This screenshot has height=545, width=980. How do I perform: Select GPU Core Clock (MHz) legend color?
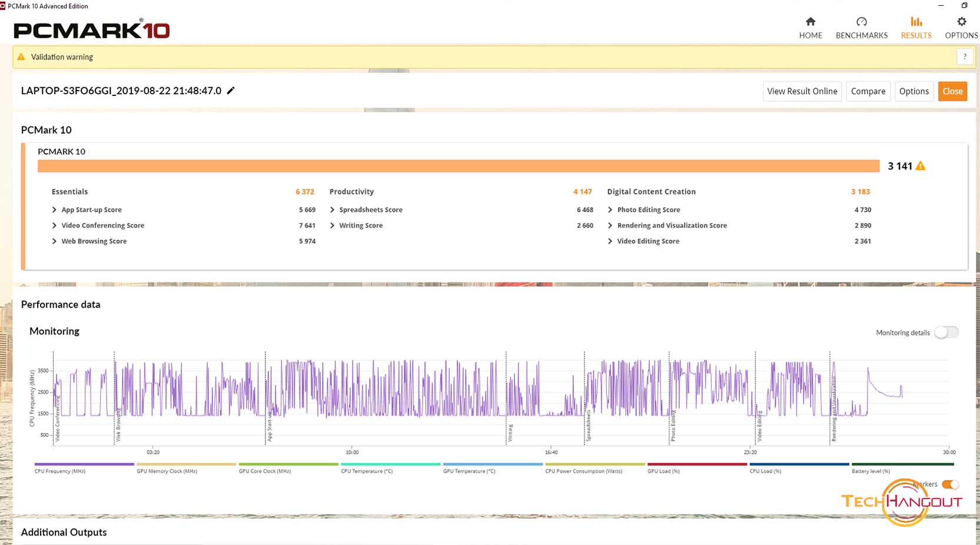tap(288, 464)
